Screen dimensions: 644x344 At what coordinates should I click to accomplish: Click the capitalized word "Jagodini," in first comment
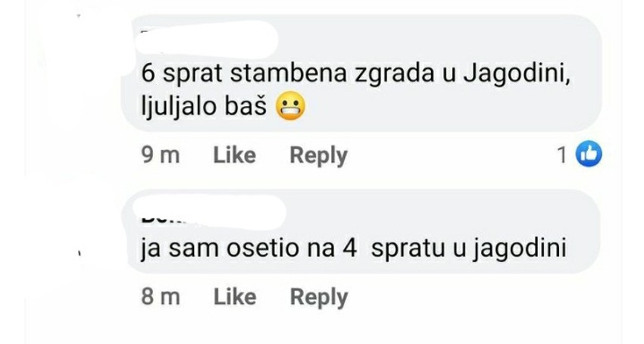[x=517, y=75]
